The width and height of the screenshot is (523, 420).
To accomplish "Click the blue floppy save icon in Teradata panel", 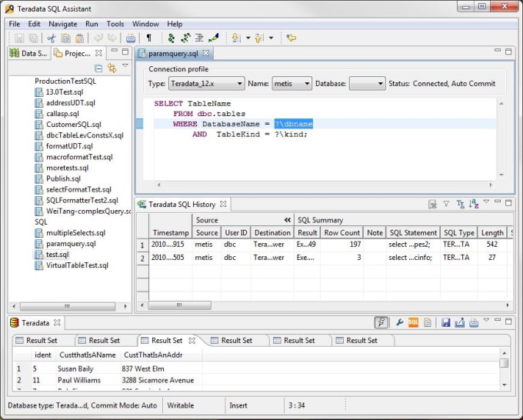I will point(446,323).
